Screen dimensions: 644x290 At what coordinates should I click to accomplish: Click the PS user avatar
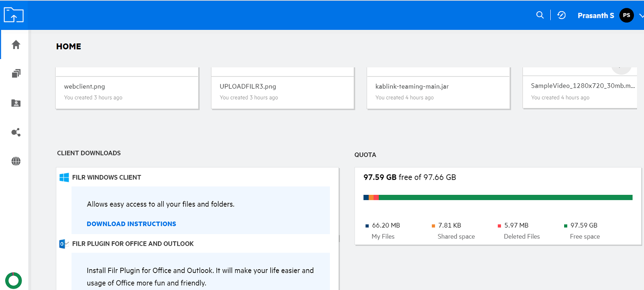(x=626, y=15)
